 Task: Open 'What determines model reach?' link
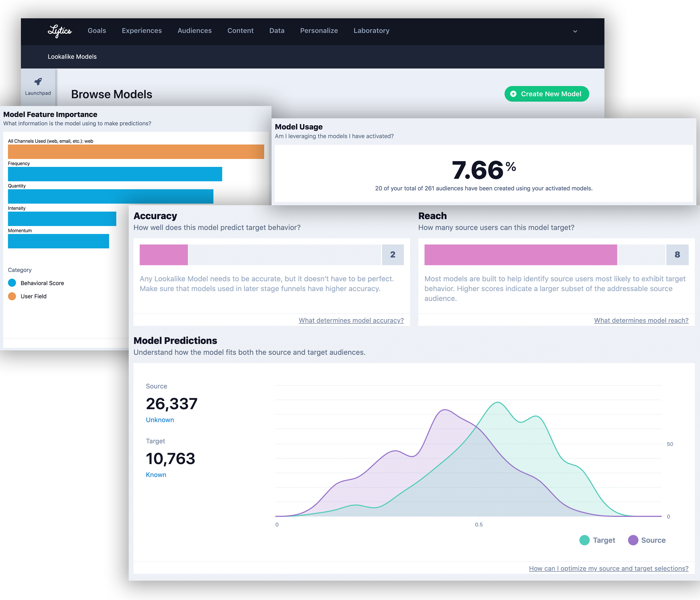tap(641, 320)
